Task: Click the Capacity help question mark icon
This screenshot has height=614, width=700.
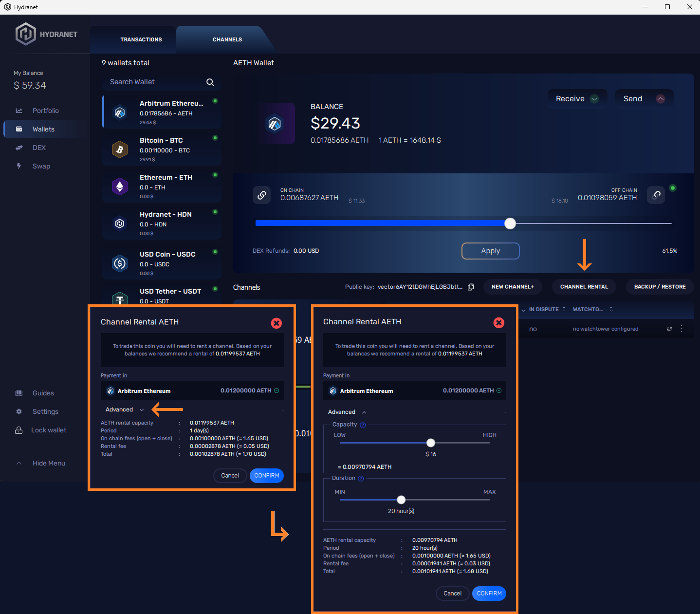Action: (x=363, y=425)
